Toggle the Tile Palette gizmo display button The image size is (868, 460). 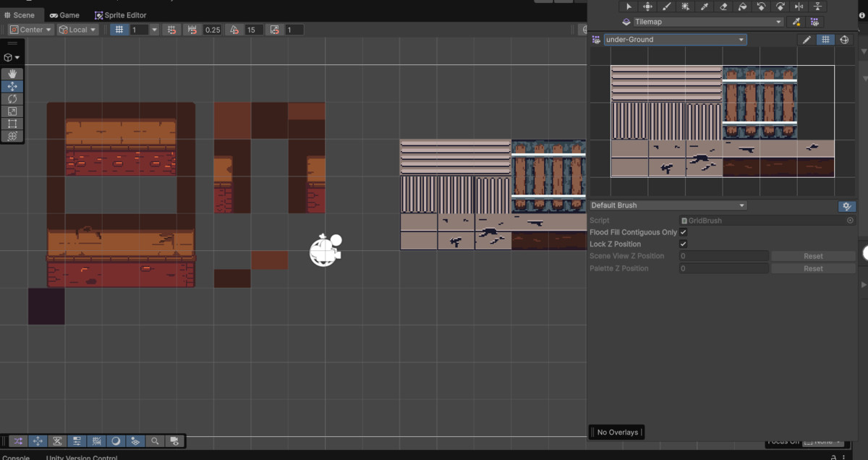tap(844, 40)
